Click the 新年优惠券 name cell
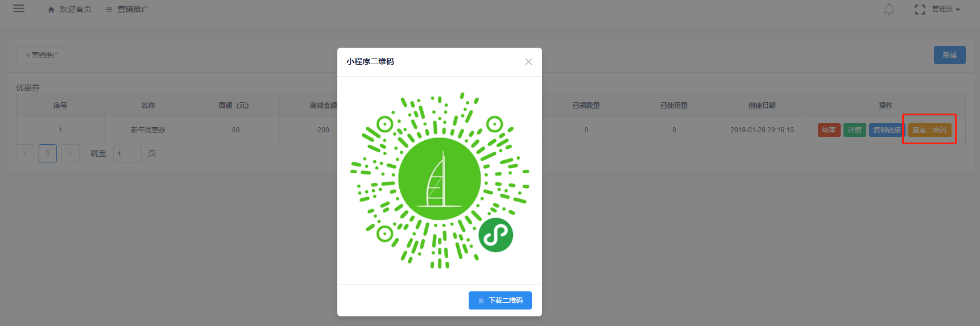The height and width of the screenshot is (326, 980). tap(148, 130)
